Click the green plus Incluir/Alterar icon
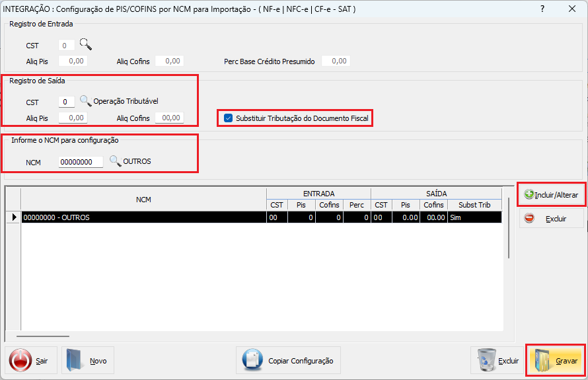 529,194
